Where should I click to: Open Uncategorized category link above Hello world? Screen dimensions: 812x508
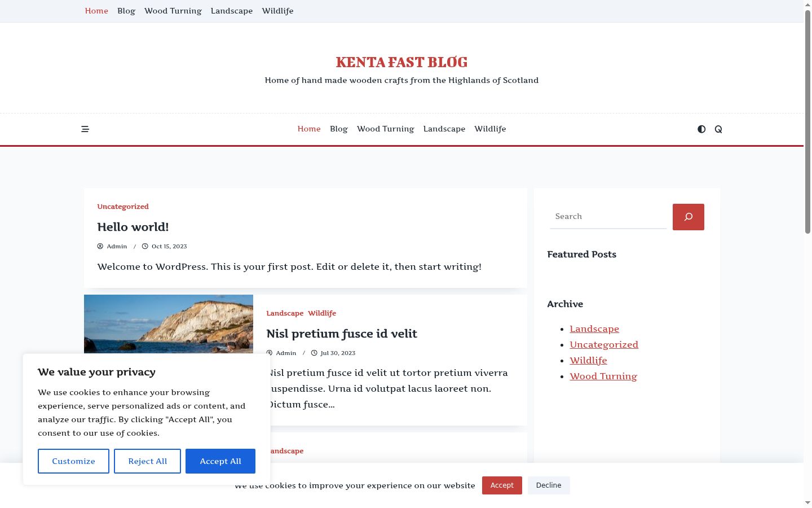[123, 207]
